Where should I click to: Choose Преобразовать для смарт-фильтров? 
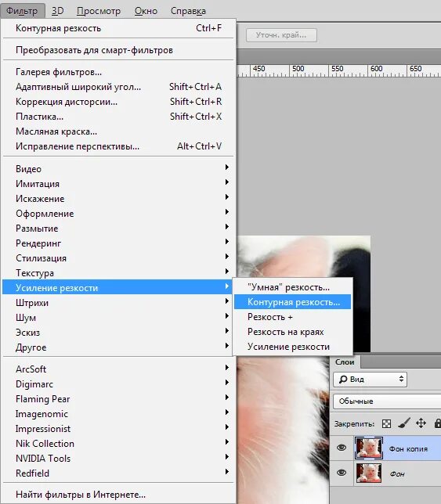[x=117, y=50]
